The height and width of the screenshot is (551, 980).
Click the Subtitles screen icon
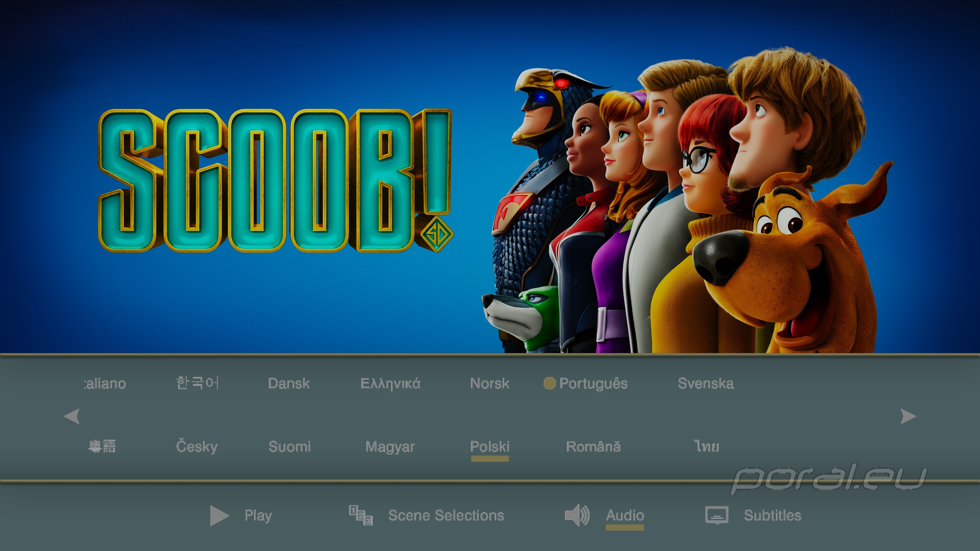717,515
